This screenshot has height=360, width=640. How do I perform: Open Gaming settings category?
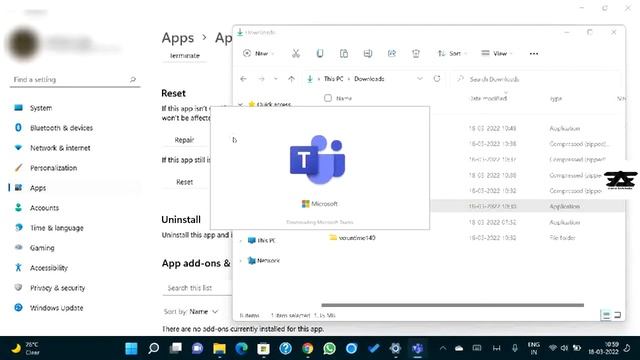(74, 248)
